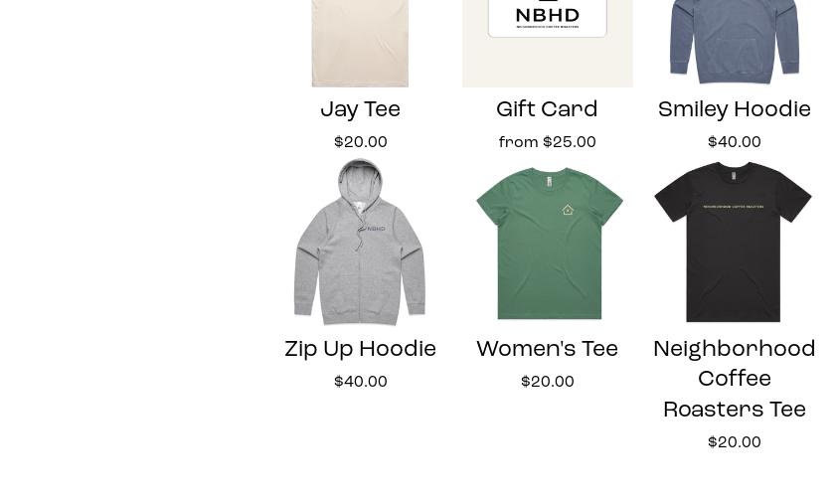Click the Women's Tee product title
Image resolution: width=837 pixels, height=504 pixels.
(x=547, y=349)
